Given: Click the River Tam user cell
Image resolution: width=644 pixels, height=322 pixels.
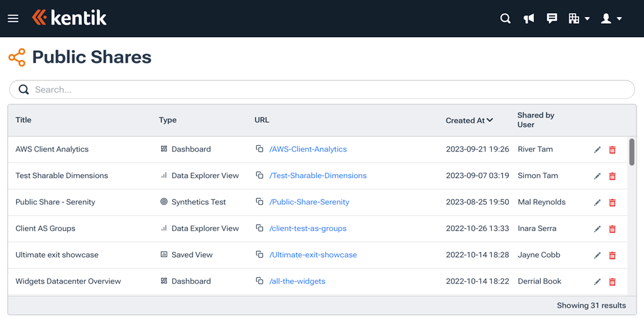Looking at the screenshot, I should 535,149.
